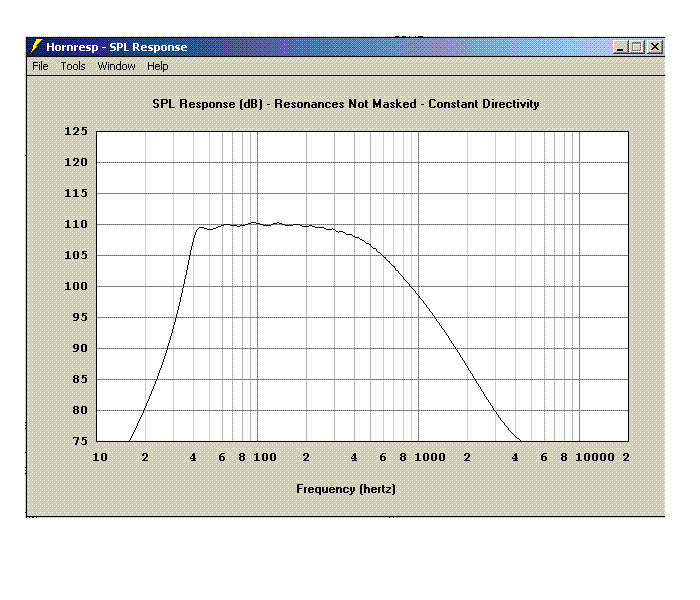Maximize the Hornresp SPL Response window
The height and width of the screenshot is (600, 700).
click(637, 47)
